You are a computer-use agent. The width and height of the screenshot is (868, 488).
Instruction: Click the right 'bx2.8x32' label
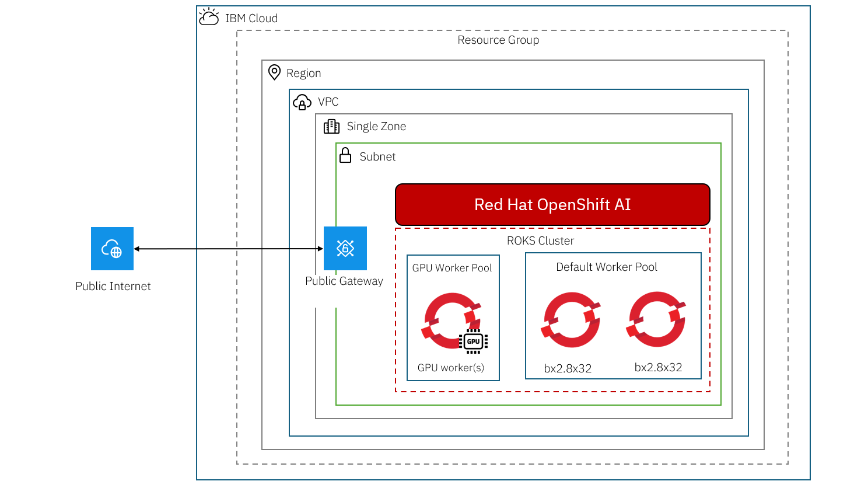659,367
